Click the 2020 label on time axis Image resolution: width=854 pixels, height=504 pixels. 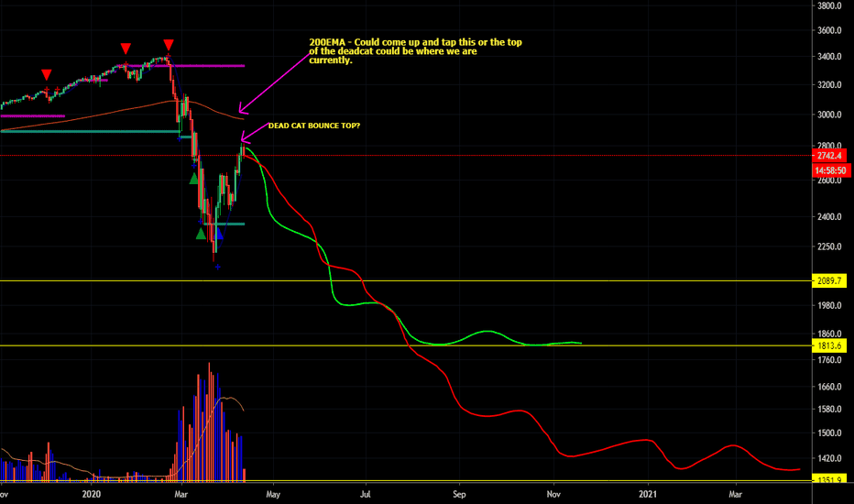coord(92,495)
